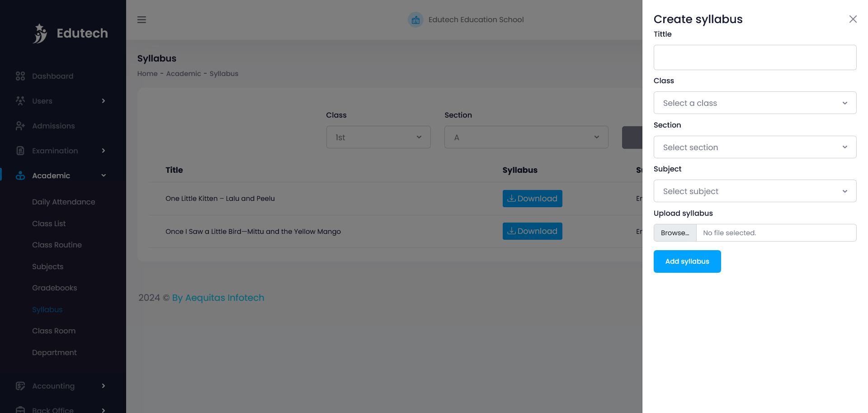
Task: Select Gradebooks from the Academic submenu
Action: coord(54,288)
